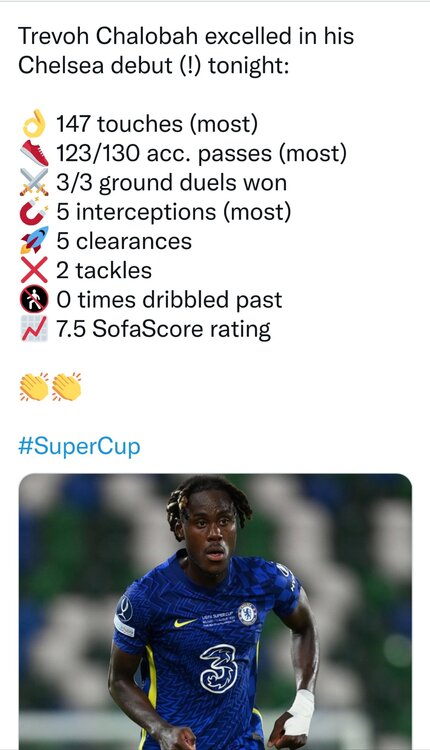Click the red cross mark emoji
Viewport: 430px width, 750px height.
(x=34, y=270)
